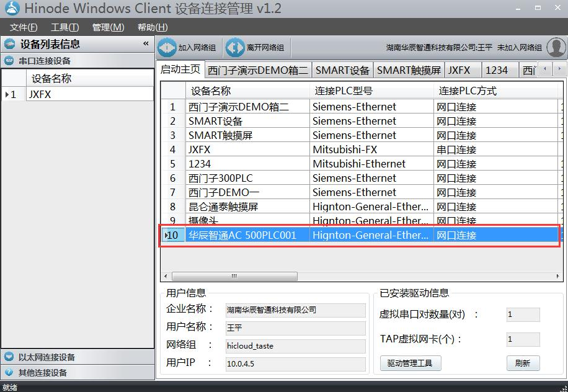Viewport: 568px width, 392px height.
Task: Click the 设备列表信息 panel header icon
Action: click(9, 43)
